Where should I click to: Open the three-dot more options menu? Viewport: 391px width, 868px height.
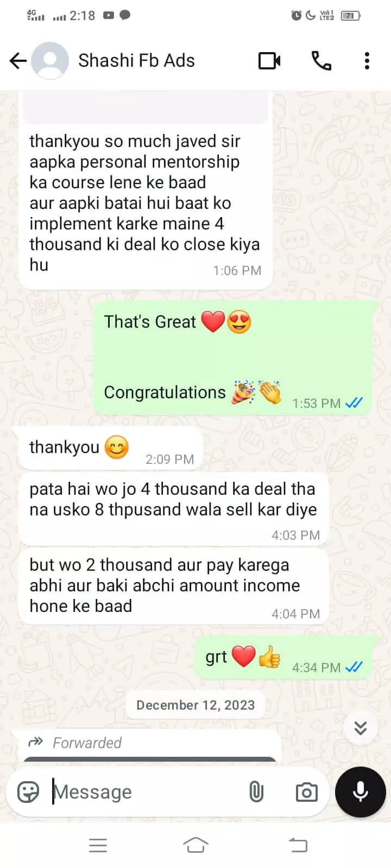[367, 61]
